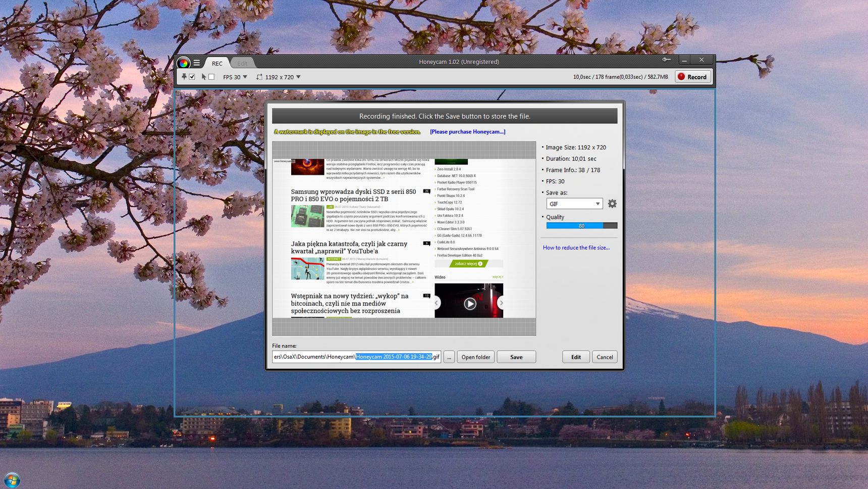The height and width of the screenshot is (489, 868).
Task: Click the watermark notice text
Action: 347,132
